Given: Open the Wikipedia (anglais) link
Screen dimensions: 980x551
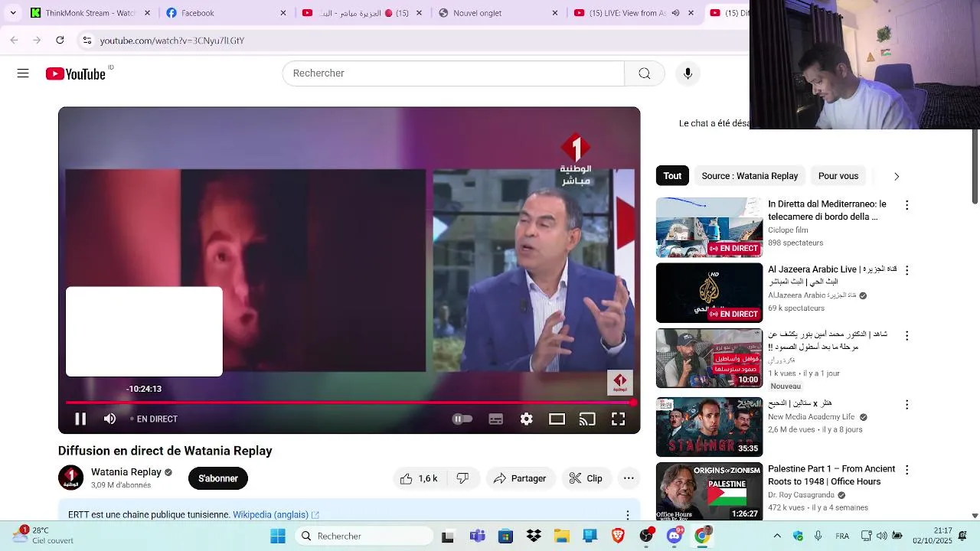Looking at the screenshot, I should click(x=276, y=515).
